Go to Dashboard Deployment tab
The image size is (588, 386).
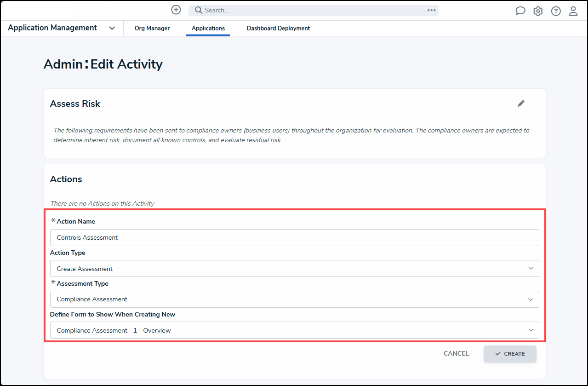(278, 29)
